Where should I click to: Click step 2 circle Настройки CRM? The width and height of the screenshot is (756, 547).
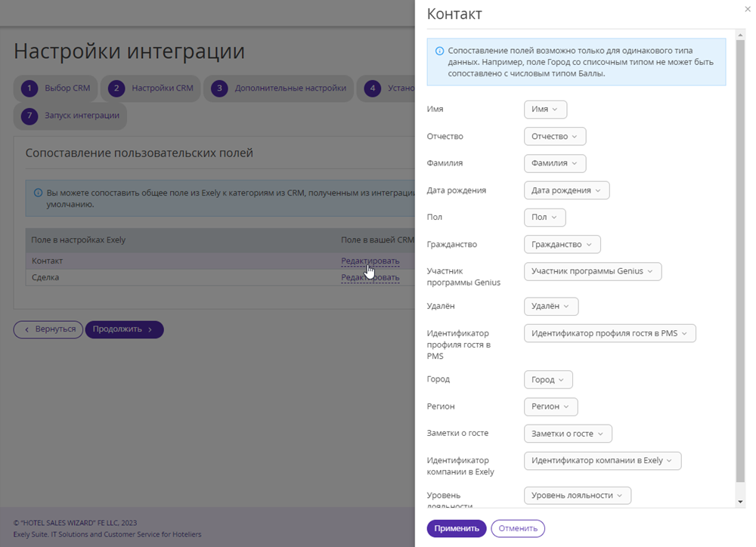116,88
